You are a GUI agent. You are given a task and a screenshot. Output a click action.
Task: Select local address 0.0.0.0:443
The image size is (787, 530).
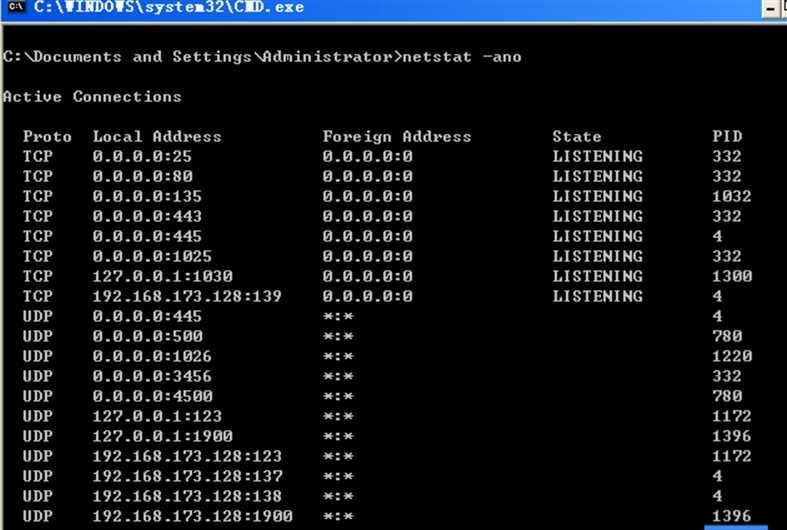tap(147, 216)
